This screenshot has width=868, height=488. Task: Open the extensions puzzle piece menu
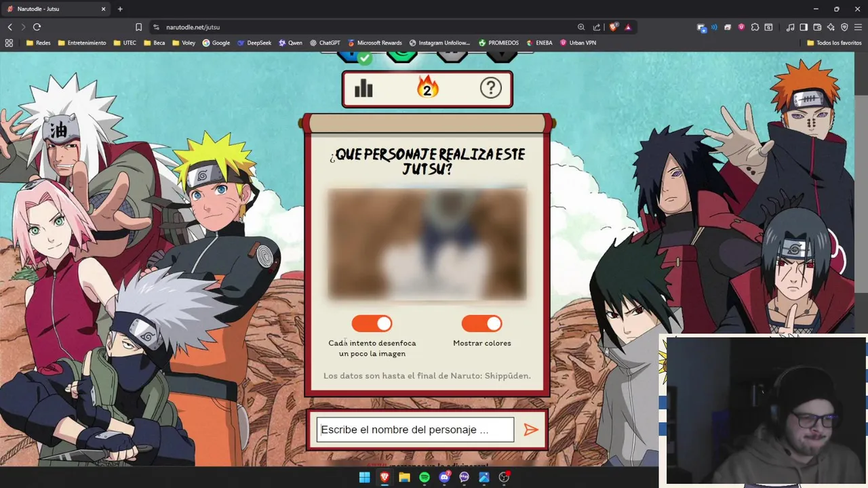pyautogui.click(x=755, y=27)
